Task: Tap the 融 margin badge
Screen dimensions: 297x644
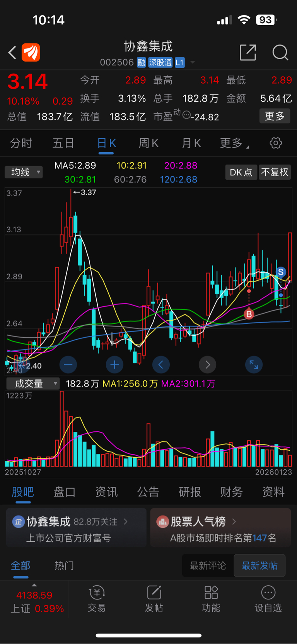Action: pyautogui.click(x=141, y=62)
